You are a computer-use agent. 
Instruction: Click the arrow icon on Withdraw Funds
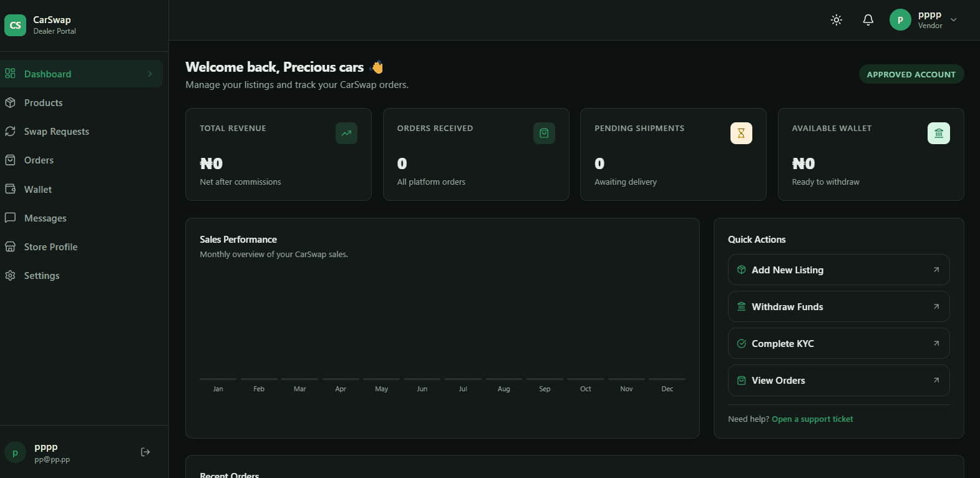936,306
